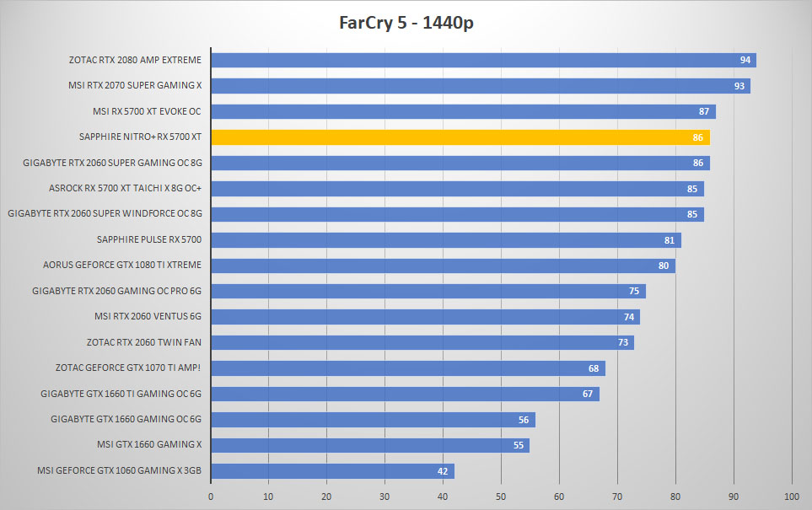
Task: Click the yellow SAPPHIRE NITRO+ bar
Action: click(460, 137)
